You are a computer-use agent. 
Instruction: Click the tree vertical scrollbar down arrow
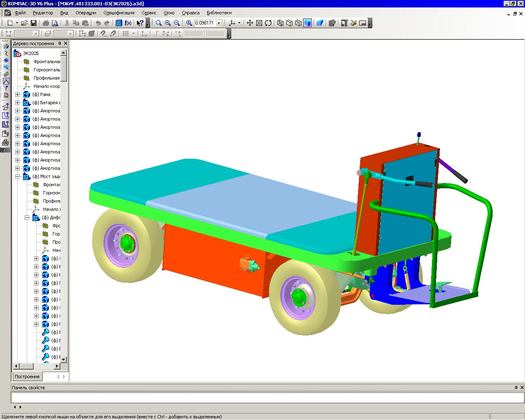(64, 359)
